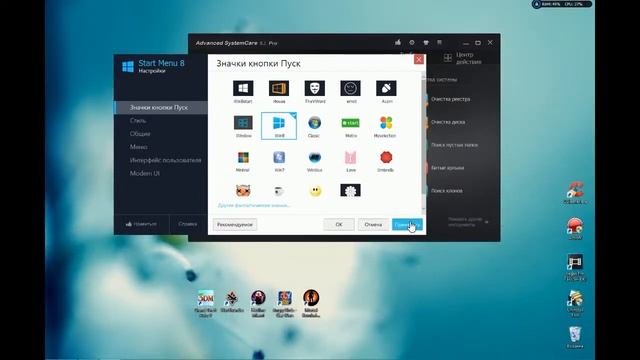Viewport: 640px width, 360px height.
Task: Open the Меню settings section
Action: point(138,147)
